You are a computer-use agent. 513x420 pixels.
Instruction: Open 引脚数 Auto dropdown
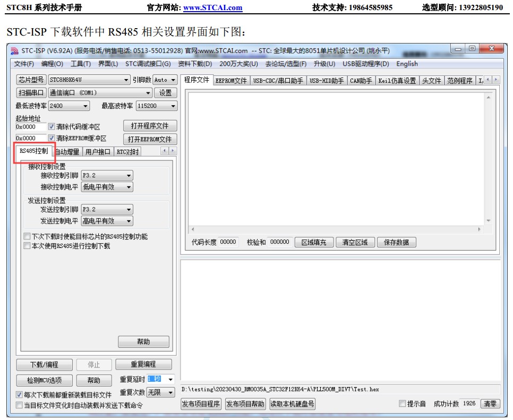pyautogui.click(x=165, y=80)
